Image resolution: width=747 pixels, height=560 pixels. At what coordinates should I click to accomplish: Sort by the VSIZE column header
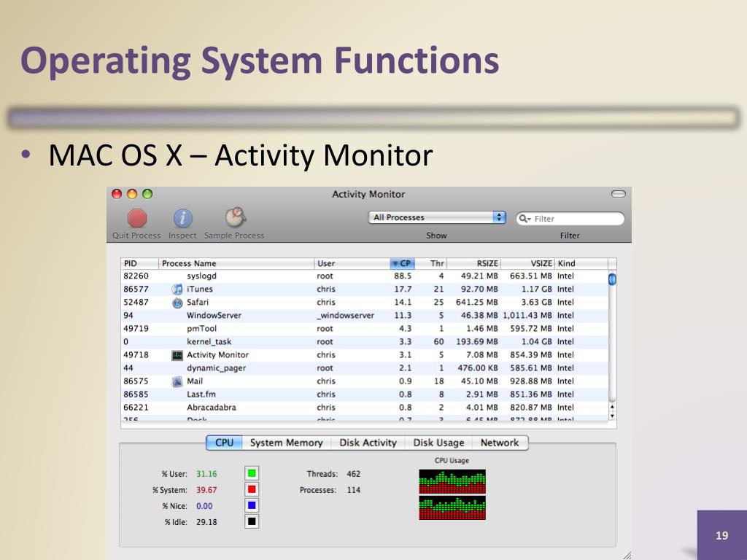coord(528,263)
